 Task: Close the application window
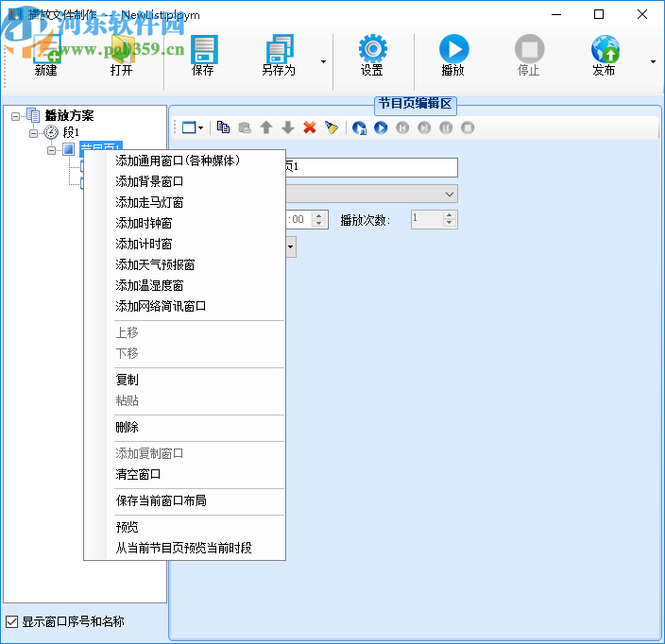[x=642, y=14]
